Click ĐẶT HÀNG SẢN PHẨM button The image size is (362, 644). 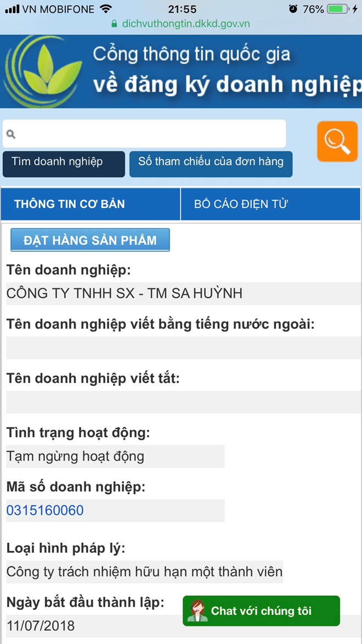[x=90, y=240]
